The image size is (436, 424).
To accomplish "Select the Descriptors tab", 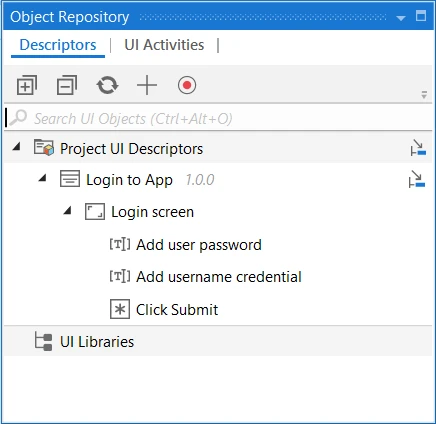I will coord(58,45).
